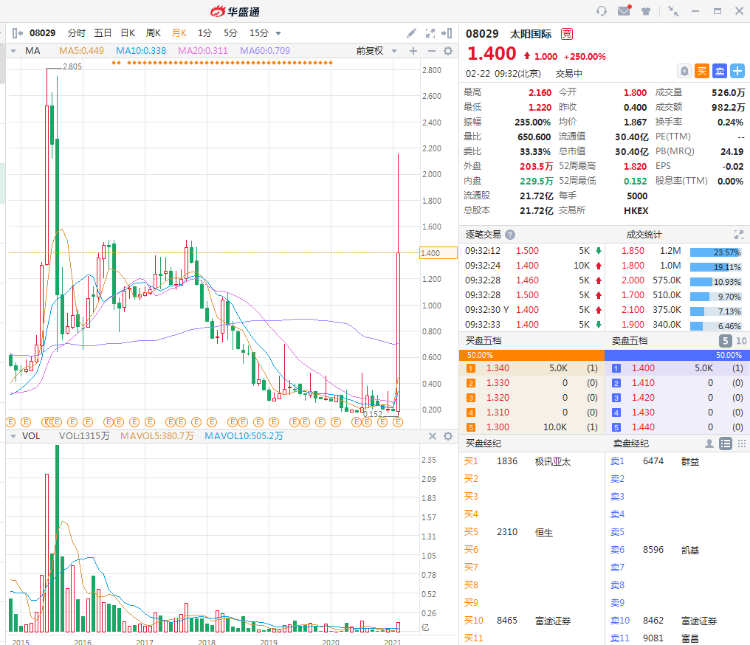Open customer service with the headset icon
This screenshot has height=645, width=750.
[602, 11]
